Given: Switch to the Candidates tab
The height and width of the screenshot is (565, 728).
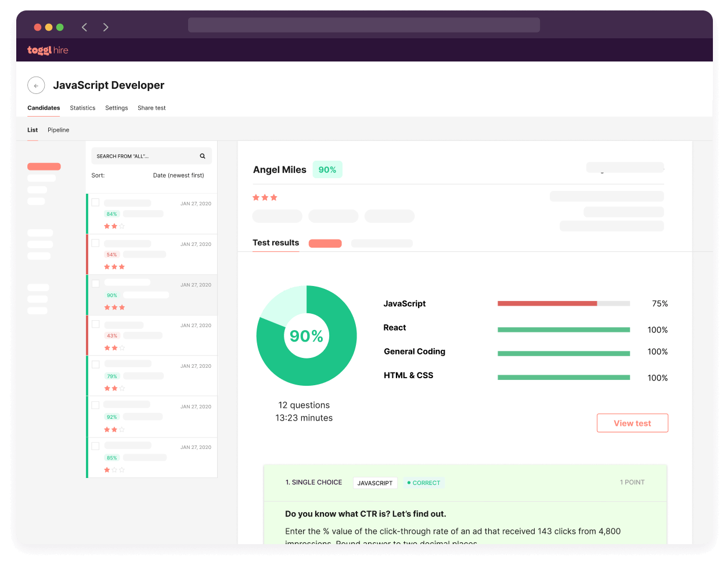Looking at the screenshot, I should tap(44, 108).
